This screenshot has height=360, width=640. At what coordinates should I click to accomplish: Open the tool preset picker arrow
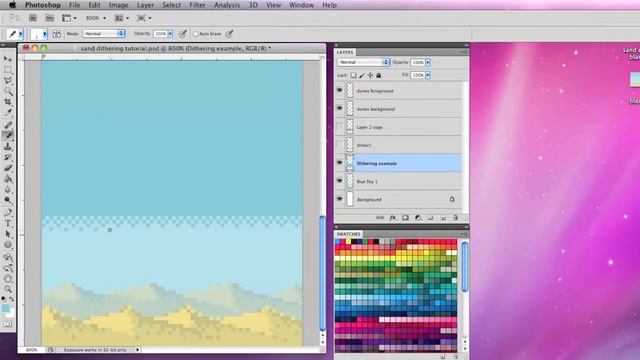click(x=21, y=34)
